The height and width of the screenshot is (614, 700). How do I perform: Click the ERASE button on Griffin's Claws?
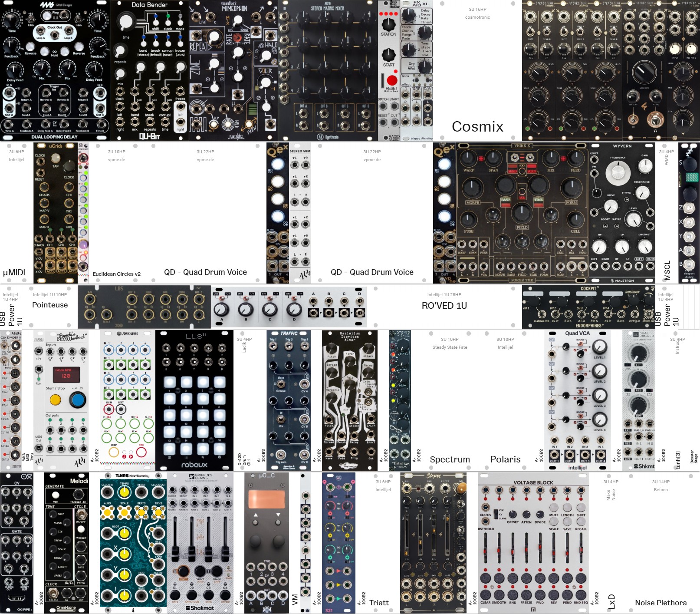(x=217, y=571)
